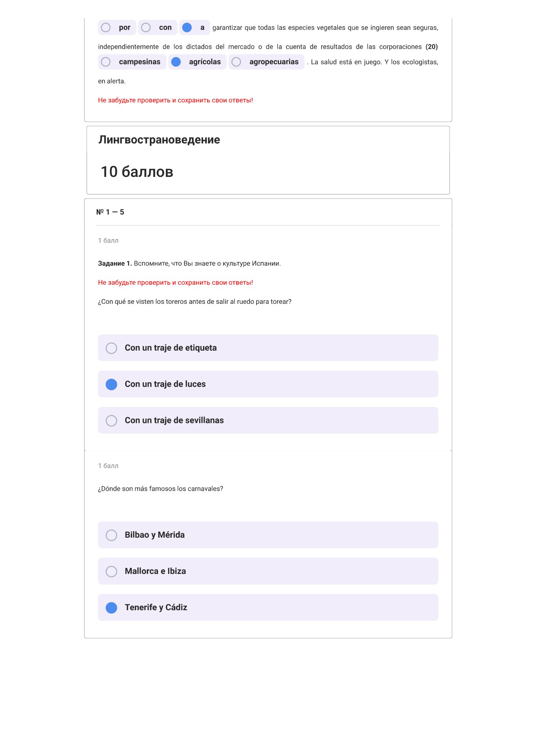Click the "10 баллов" score text
The height and width of the screenshot is (756, 535).
[x=137, y=172]
